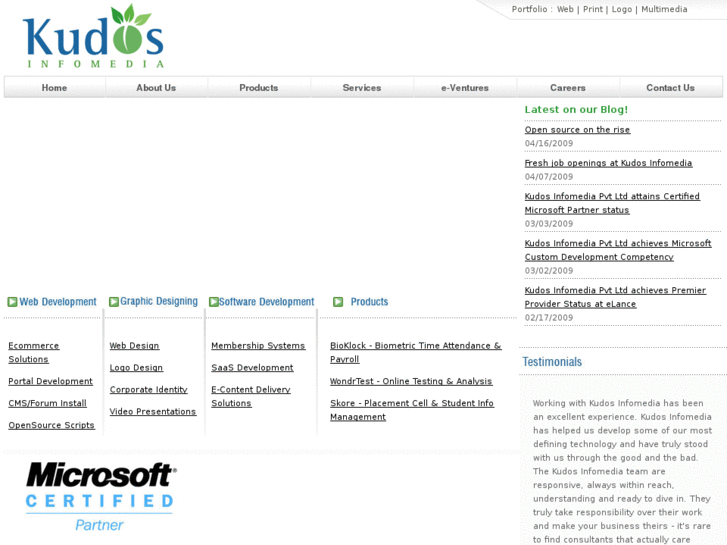Open the Logo Design link
This screenshot has height=545, width=727.
tap(136, 368)
